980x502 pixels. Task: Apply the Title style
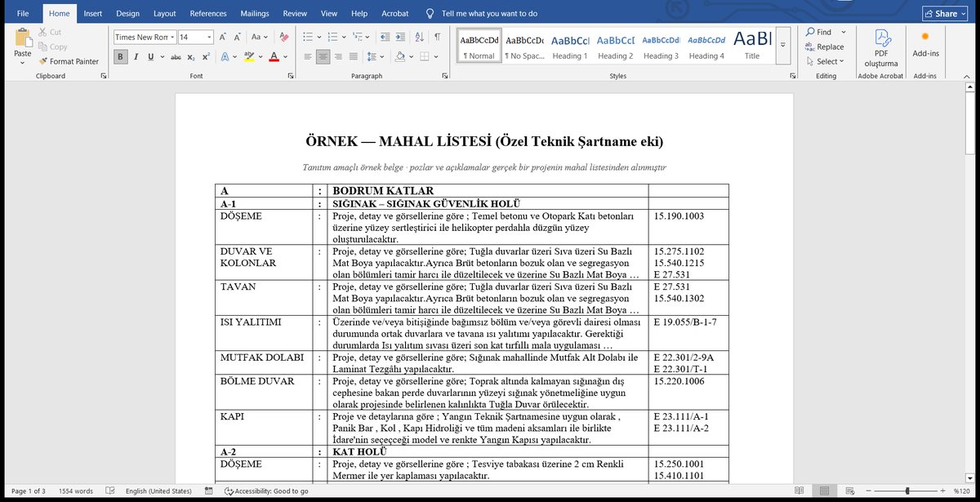pos(752,46)
